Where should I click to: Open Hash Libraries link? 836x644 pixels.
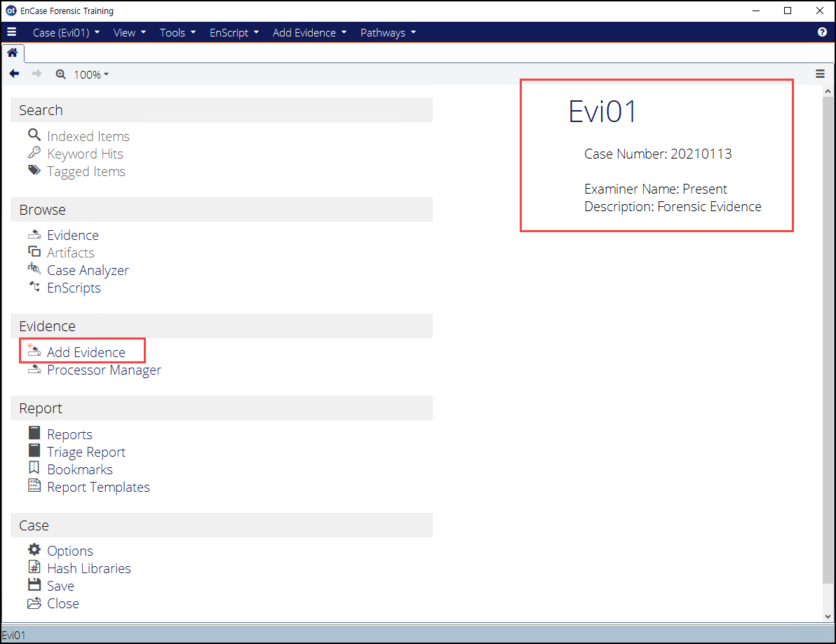89,568
